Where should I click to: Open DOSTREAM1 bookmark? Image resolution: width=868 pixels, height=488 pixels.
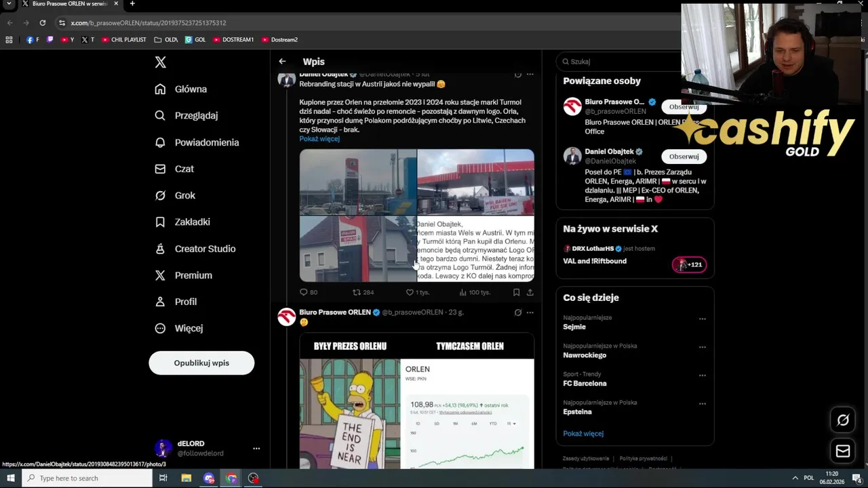[x=233, y=40]
